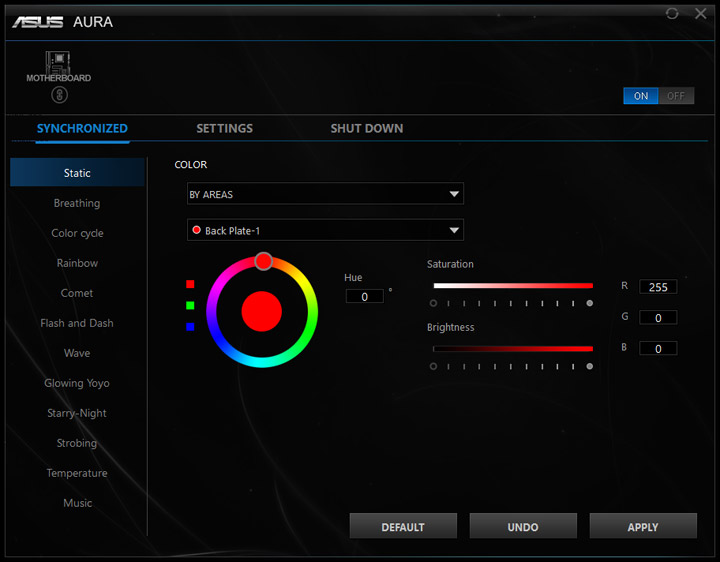Image resolution: width=720 pixels, height=562 pixels.
Task: Click the R value field
Action: pos(658,287)
